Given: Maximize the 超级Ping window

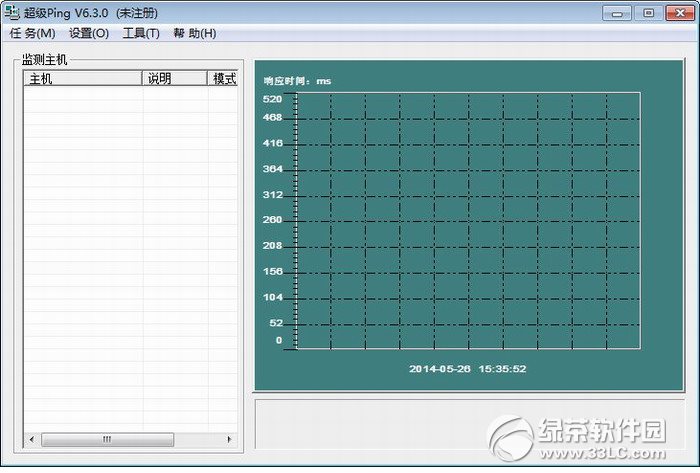Looking at the screenshot, I should (648, 13).
